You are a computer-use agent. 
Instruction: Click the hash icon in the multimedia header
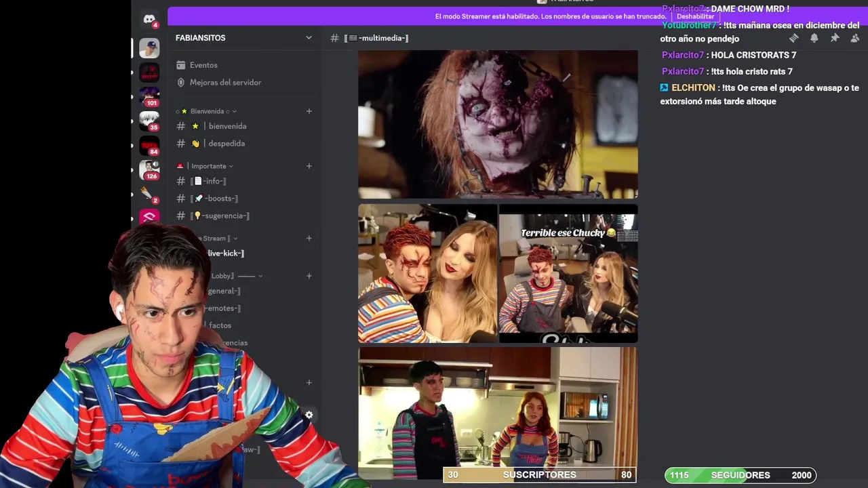click(x=334, y=38)
